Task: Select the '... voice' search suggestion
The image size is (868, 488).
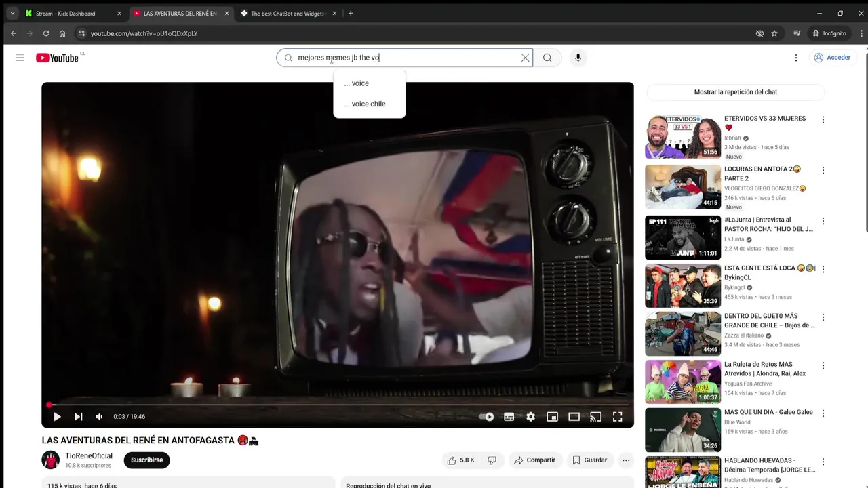Action: [370, 83]
